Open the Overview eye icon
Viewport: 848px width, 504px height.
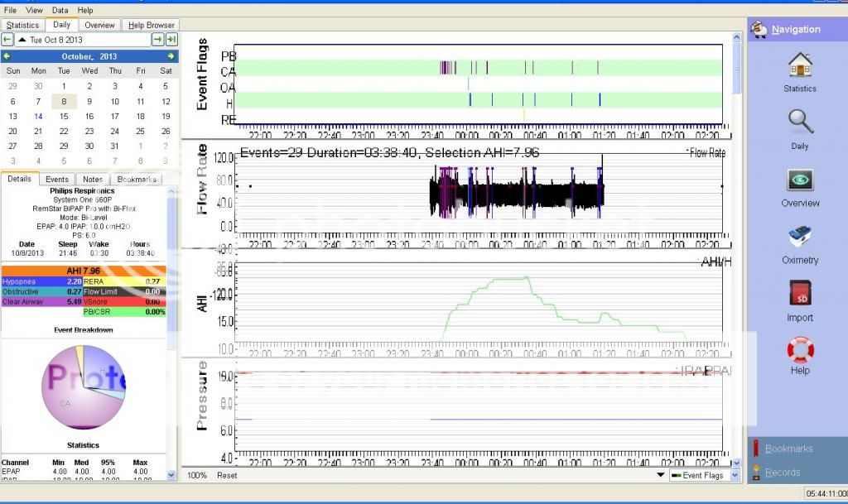pos(800,180)
